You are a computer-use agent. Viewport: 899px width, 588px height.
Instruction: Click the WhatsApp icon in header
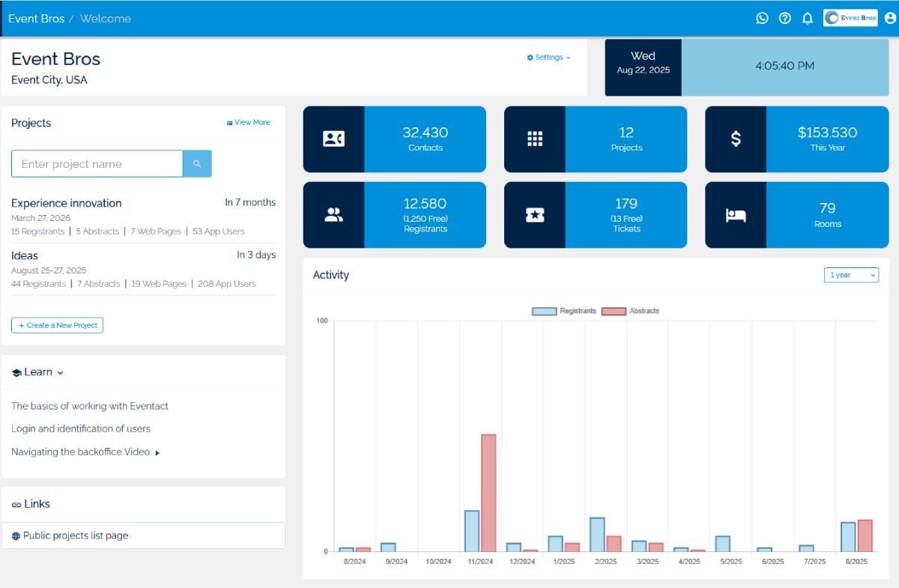click(x=762, y=19)
